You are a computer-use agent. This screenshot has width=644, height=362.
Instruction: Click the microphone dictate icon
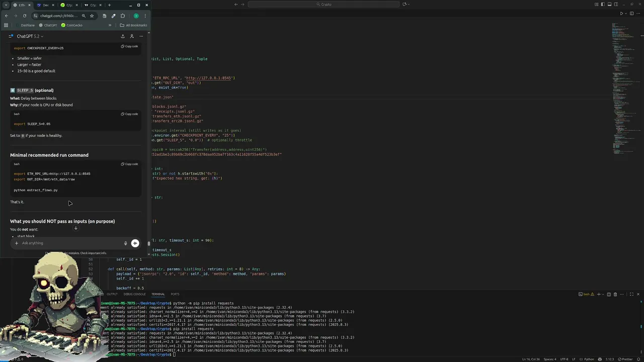coord(126,243)
